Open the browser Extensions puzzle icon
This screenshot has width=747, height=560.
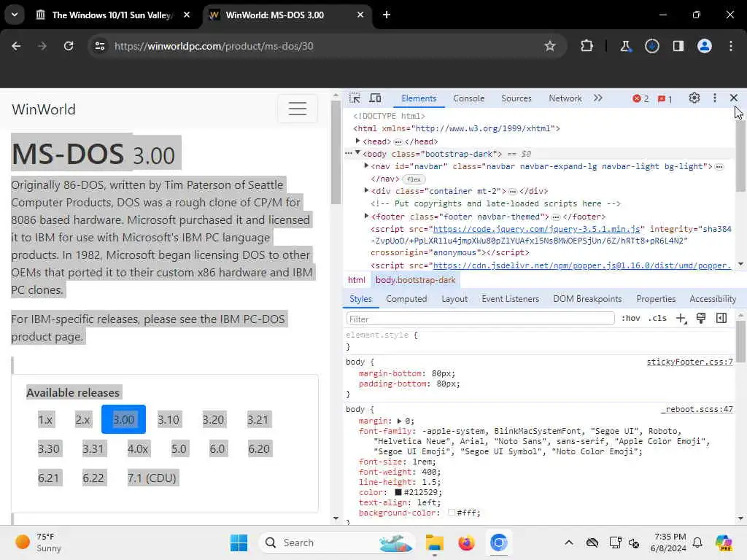pyautogui.click(x=587, y=46)
